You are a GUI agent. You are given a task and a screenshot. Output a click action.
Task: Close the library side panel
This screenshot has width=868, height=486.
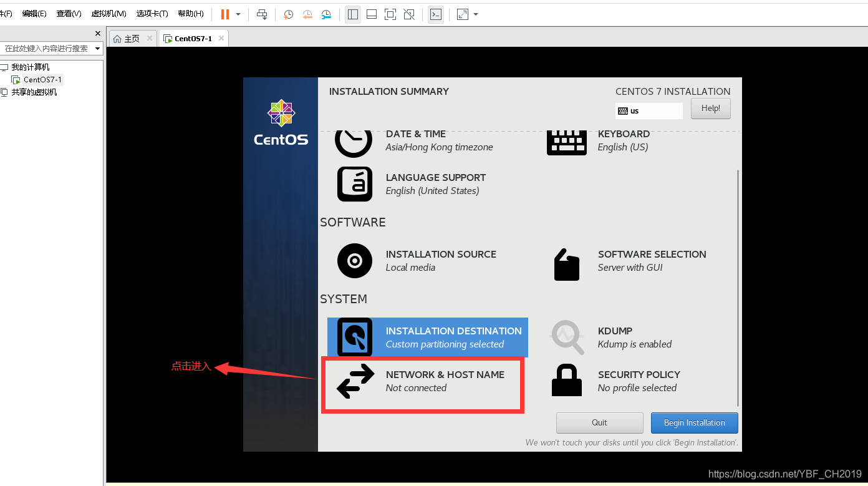98,33
